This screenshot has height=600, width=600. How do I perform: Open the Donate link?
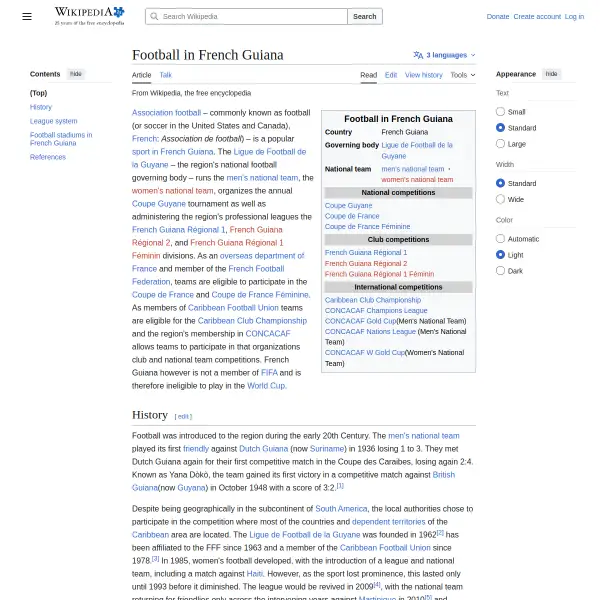click(x=498, y=16)
